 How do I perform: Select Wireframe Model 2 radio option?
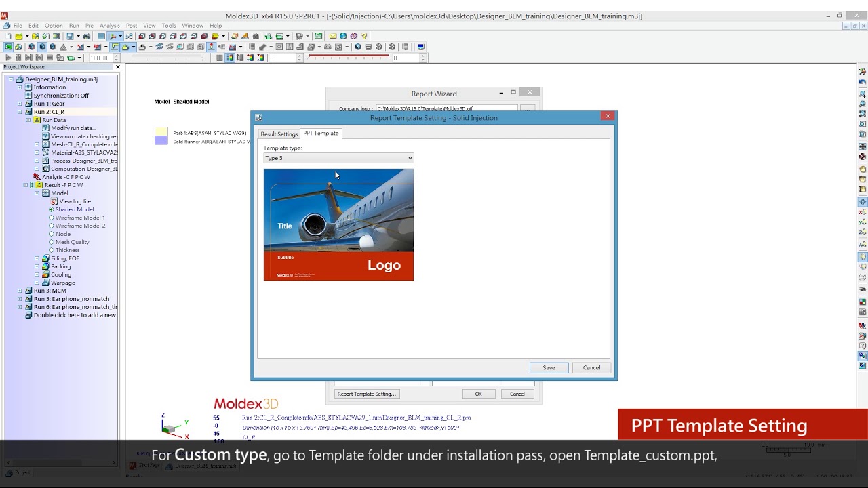52,226
